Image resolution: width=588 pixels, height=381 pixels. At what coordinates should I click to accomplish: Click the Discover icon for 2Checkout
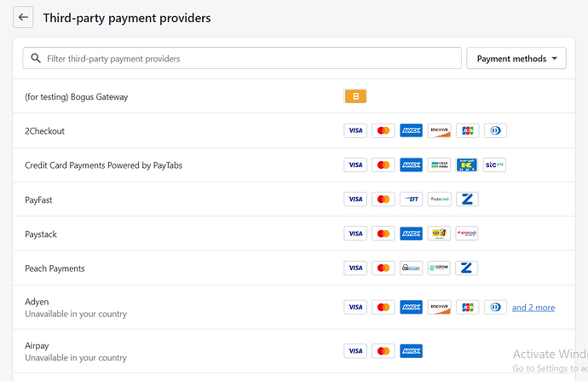439,131
